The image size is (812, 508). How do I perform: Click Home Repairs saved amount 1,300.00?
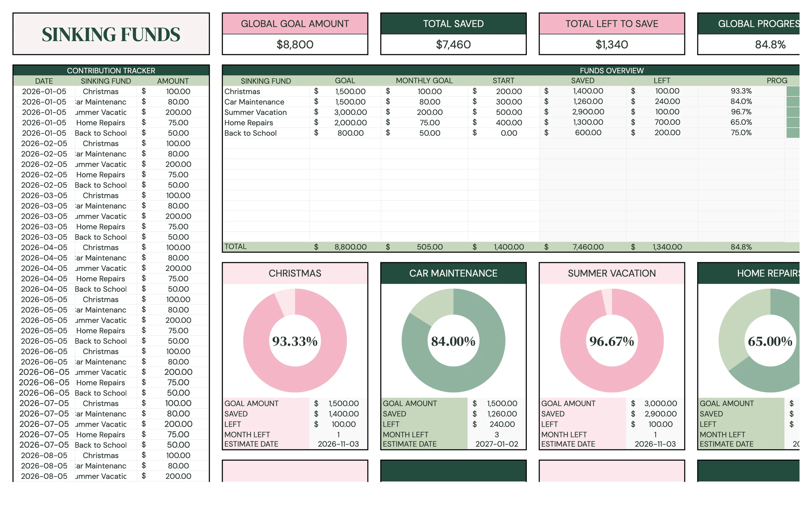click(588, 122)
